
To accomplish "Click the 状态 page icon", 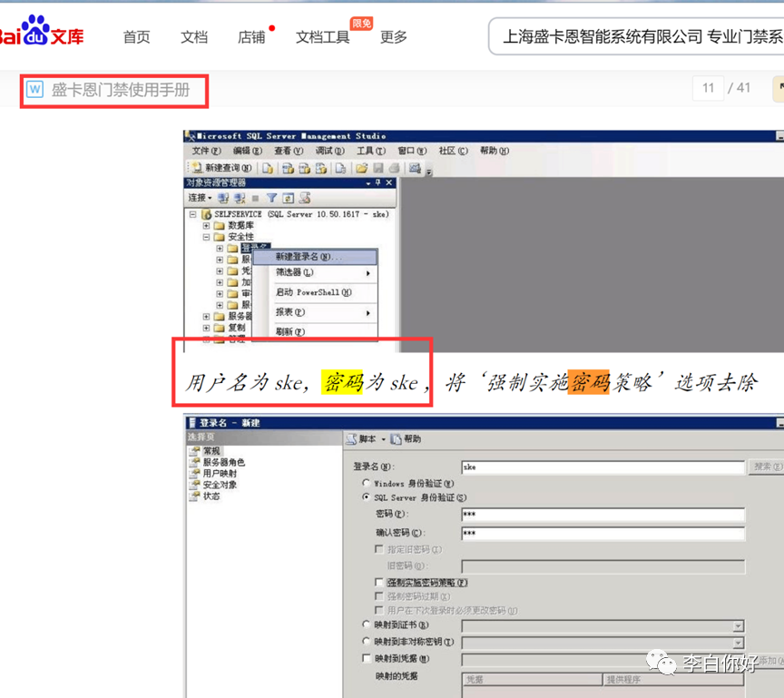I will (194, 496).
